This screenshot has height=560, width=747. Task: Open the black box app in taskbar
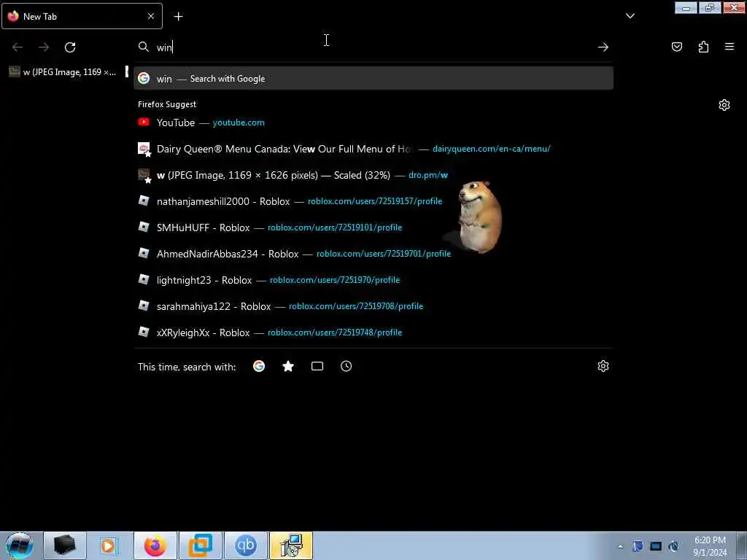click(x=65, y=545)
